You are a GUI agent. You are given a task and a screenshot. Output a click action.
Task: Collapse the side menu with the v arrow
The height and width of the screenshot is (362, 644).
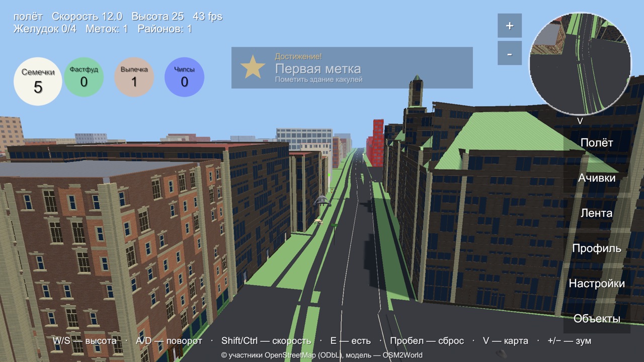(x=580, y=121)
